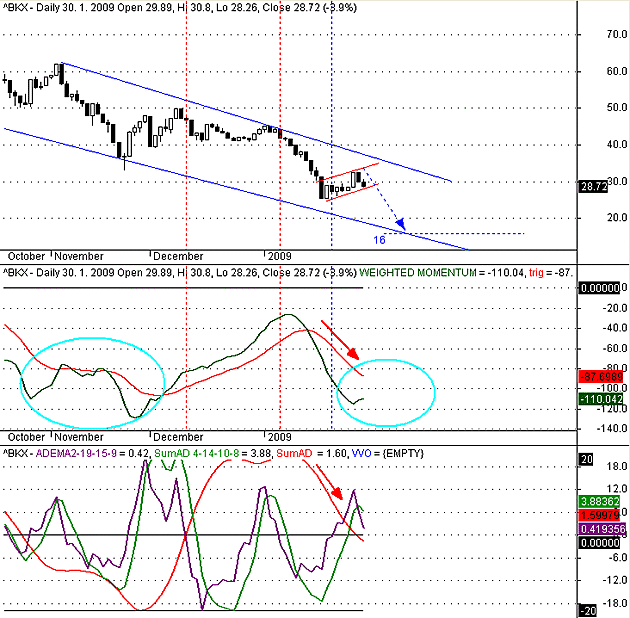Image resolution: width=630 pixels, height=618 pixels.
Task: Select the left cyan ellipse annotation
Action: pos(92,383)
